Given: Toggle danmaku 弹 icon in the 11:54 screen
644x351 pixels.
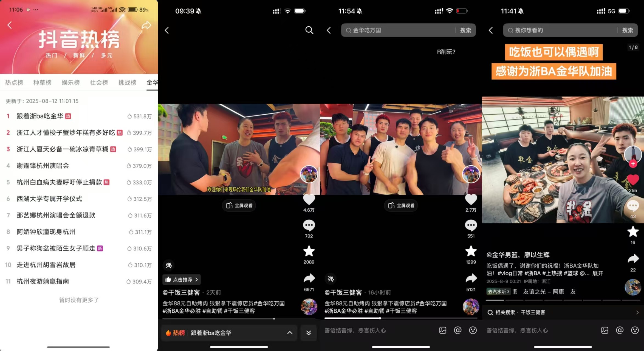Looking at the screenshot, I should (x=331, y=279).
